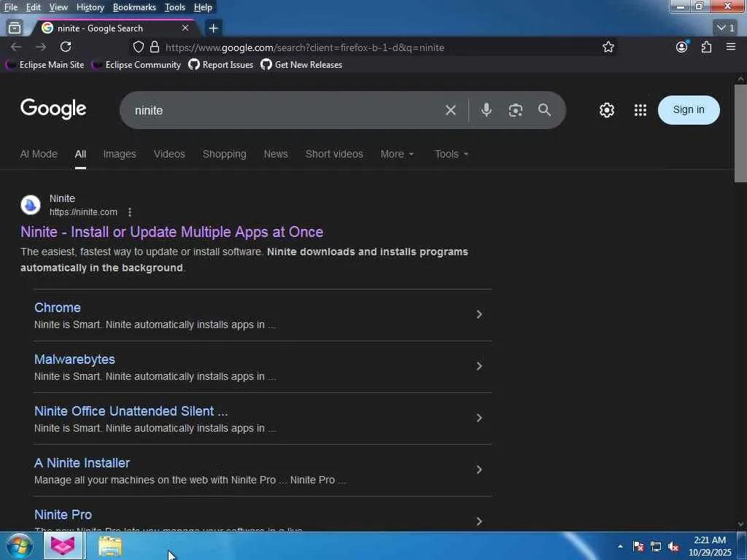The image size is (747, 560).
Task: Expand A Ninite Installer chevron
Action: pyautogui.click(x=479, y=470)
